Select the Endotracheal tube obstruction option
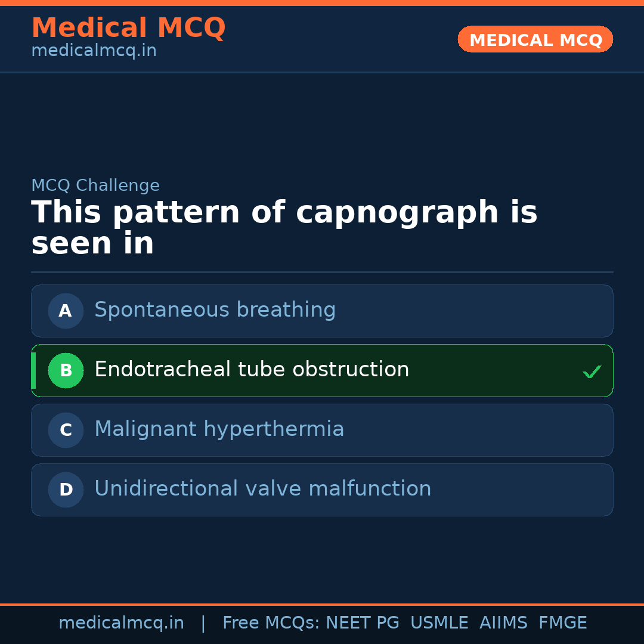 point(252,370)
